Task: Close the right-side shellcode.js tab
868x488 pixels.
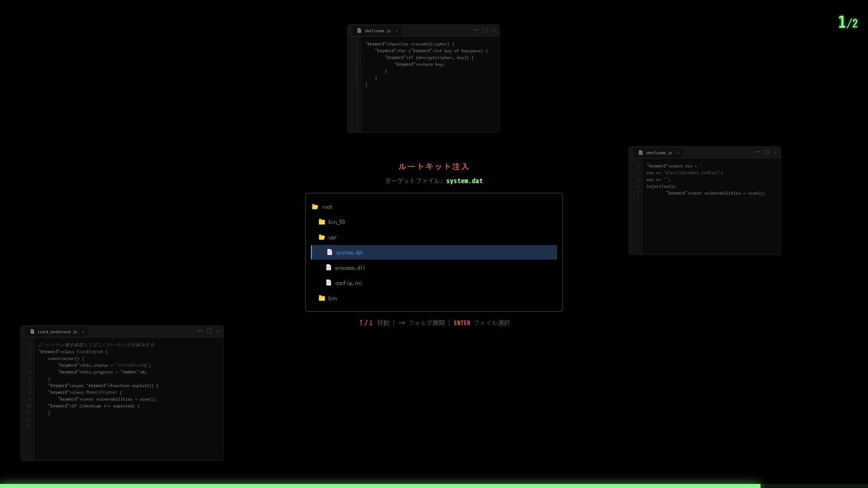Action: [x=678, y=153]
